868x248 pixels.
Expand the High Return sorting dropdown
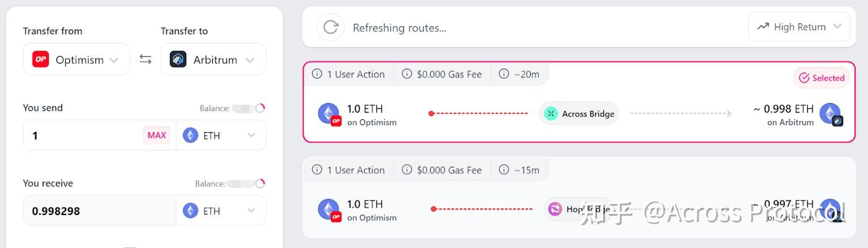(x=799, y=27)
